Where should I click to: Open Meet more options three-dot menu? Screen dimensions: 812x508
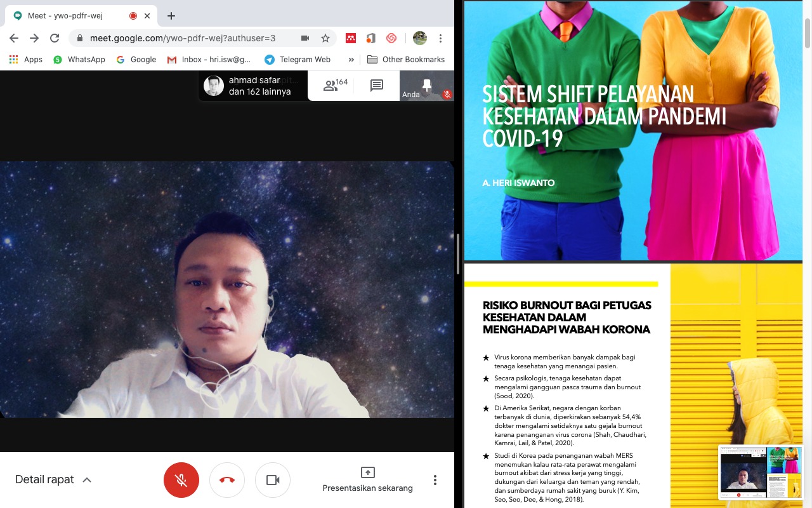tap(435, 480)
